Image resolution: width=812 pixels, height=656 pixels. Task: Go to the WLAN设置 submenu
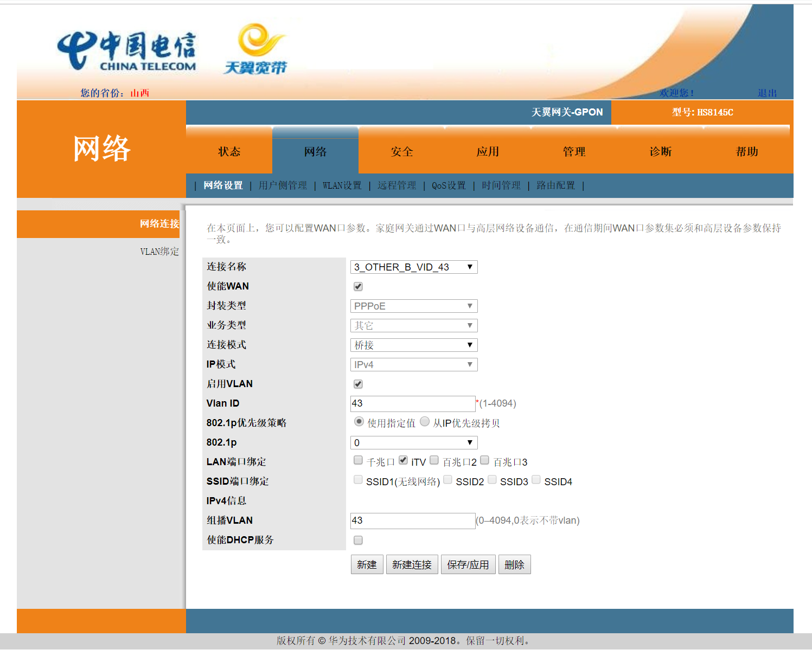pyautogui.click(x=342, y=185)
